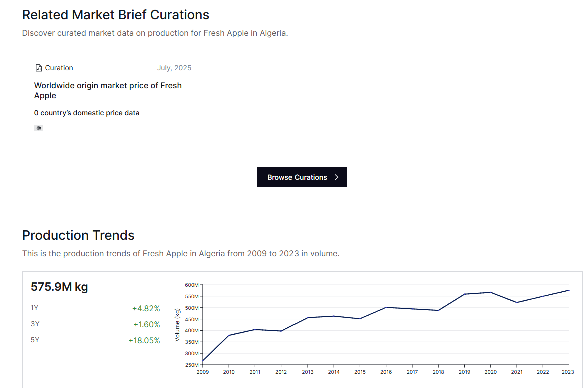Click the Production Trends heading

pyautogui.click(x=78, y=235)
